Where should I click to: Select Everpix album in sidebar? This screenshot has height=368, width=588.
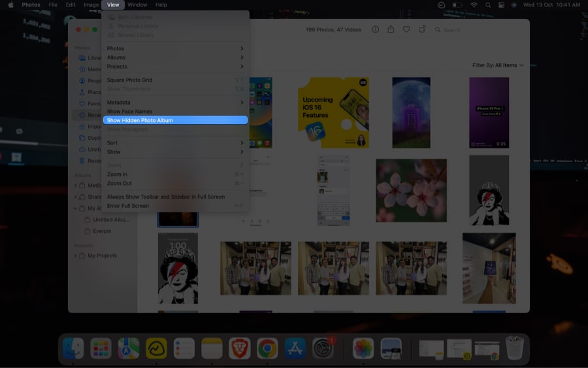(102, 231)
